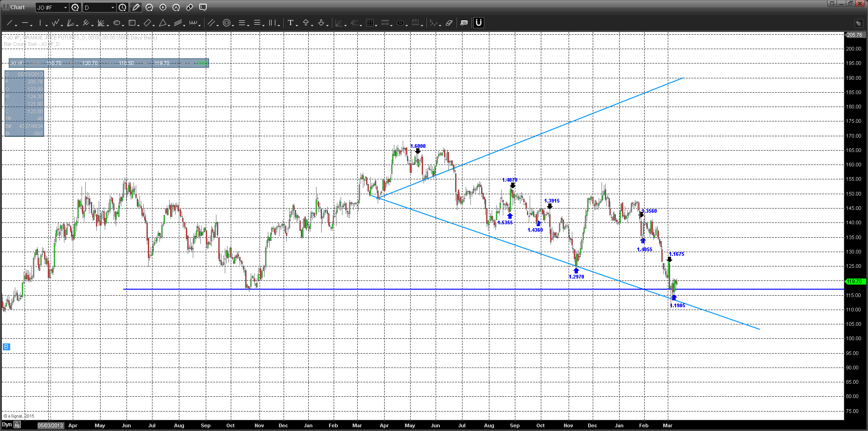The width and height of the screenshot is (868, 431).
Task: Toggle the pencil drawing mode button
Action: click(136, 7)
